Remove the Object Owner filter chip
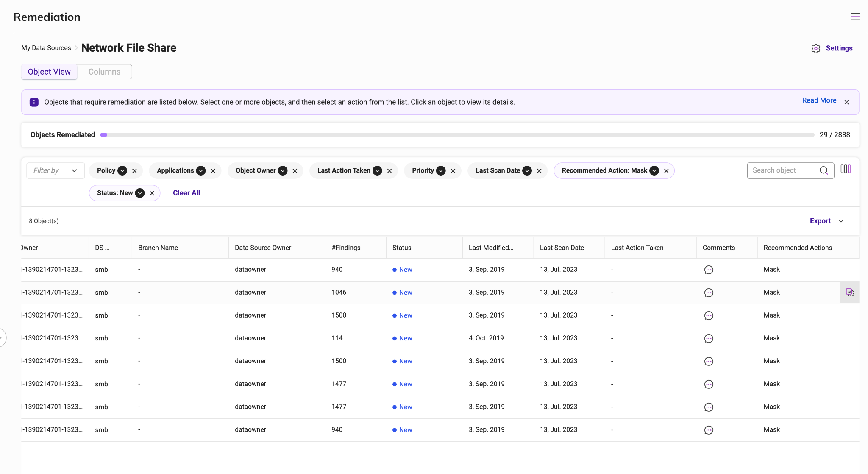This screenshot has height=474, width=868. tap(295, 171)
